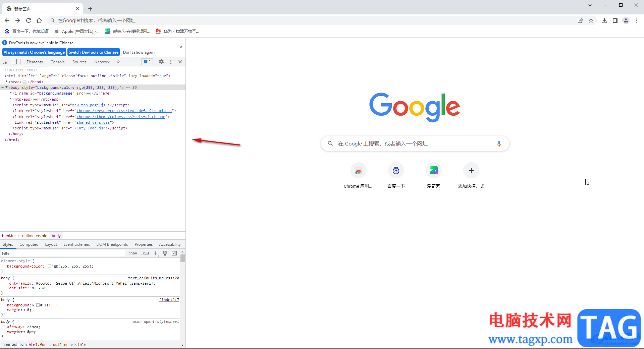Click Switch DevTools to Chinese button
644x349 pixels.
click(94, 52)
